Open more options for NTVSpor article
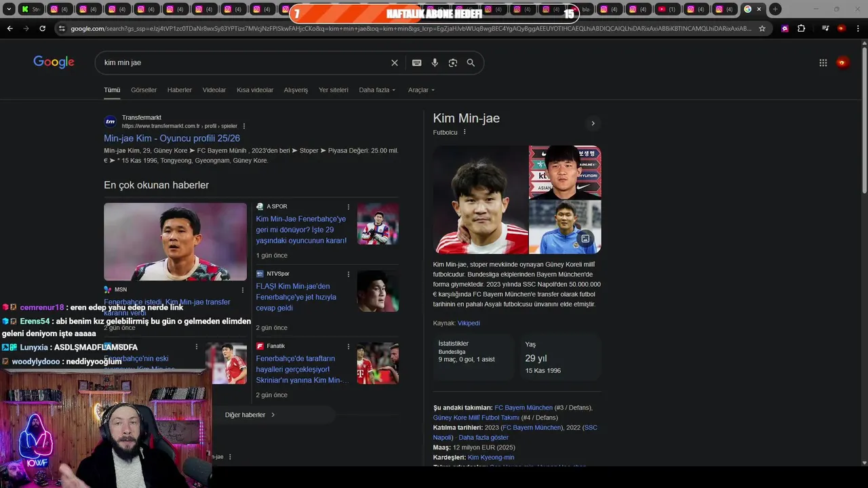Viewport: 868px width, 488px height. pyautogui.click(x=349, y=274)
